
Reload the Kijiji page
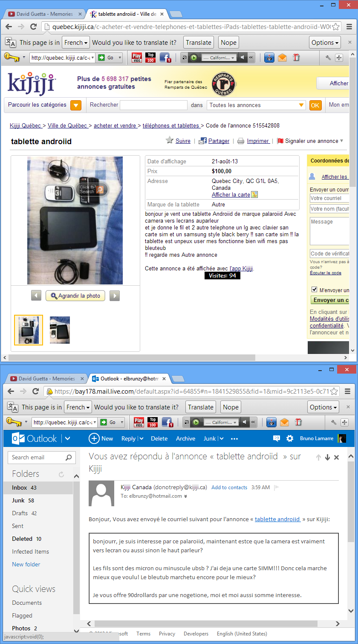(33, 26)
